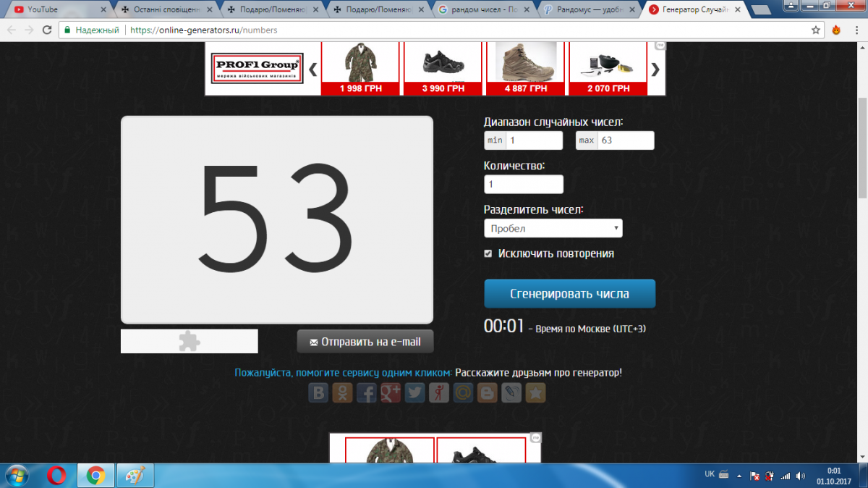
Task: Share via the LiveJournal pencil icon
Action: click(511, 393)
